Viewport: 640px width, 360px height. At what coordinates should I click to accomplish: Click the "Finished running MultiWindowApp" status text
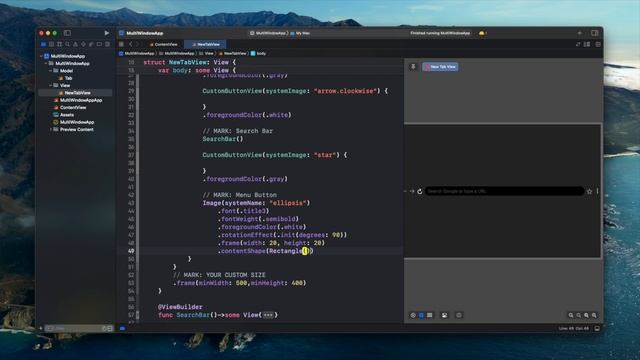point(440,33)
